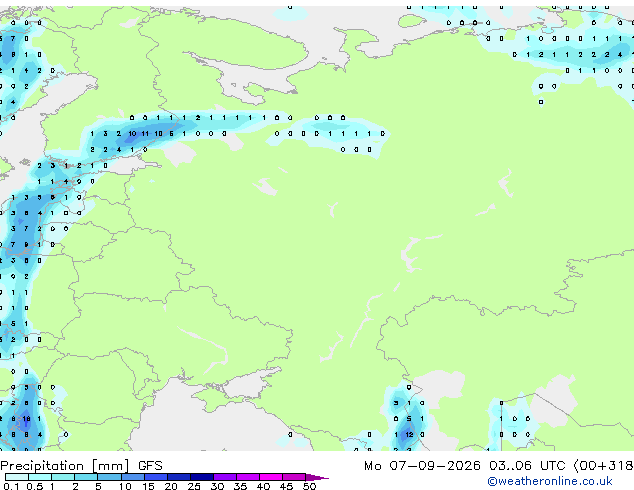Select the legend swatch between 5 and 10

(x=109, y=477)
